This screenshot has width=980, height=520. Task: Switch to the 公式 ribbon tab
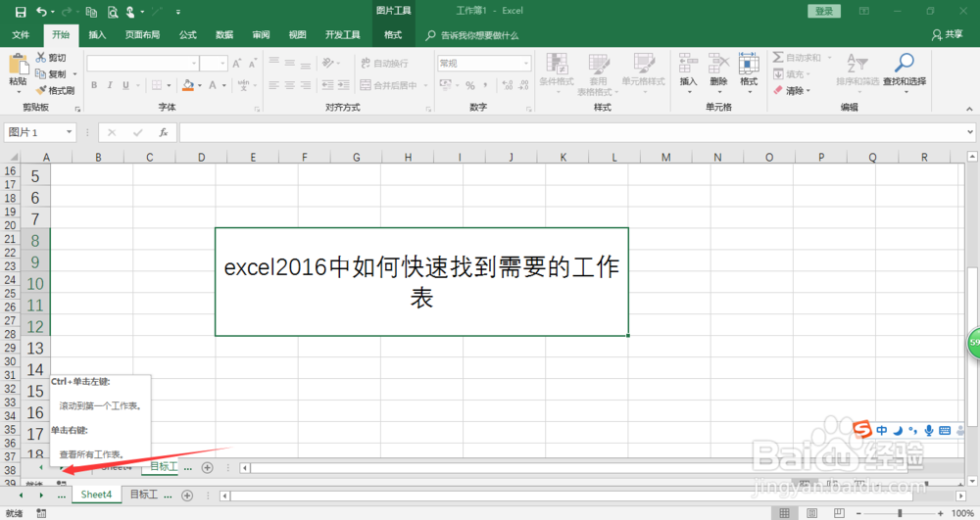[x=187, y=35]
